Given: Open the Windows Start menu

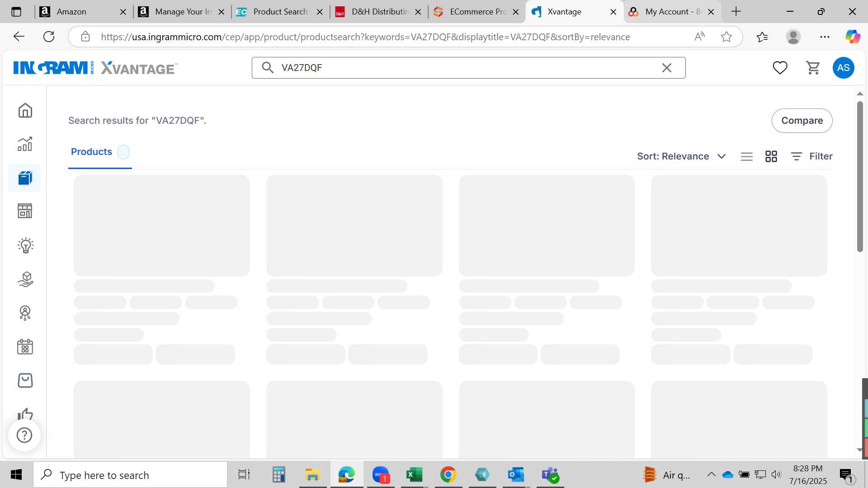Looking at the screenshot, I should click(16, 475).
